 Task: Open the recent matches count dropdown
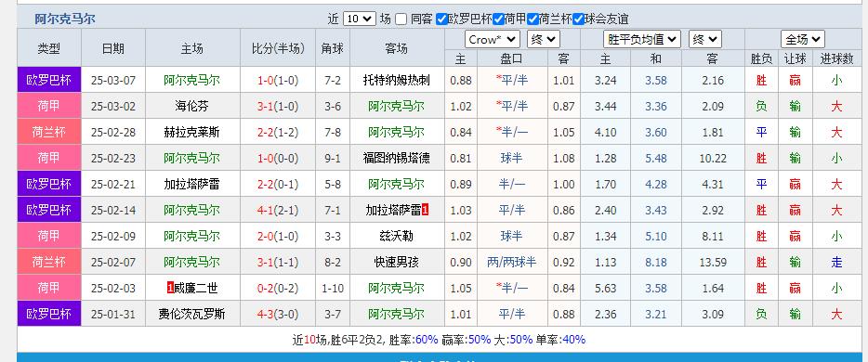[x=360, y=19]
